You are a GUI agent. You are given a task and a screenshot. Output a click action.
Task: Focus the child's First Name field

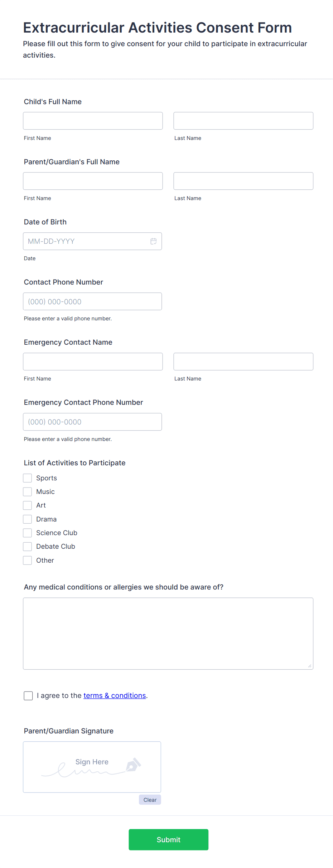[x=93, y=121]
